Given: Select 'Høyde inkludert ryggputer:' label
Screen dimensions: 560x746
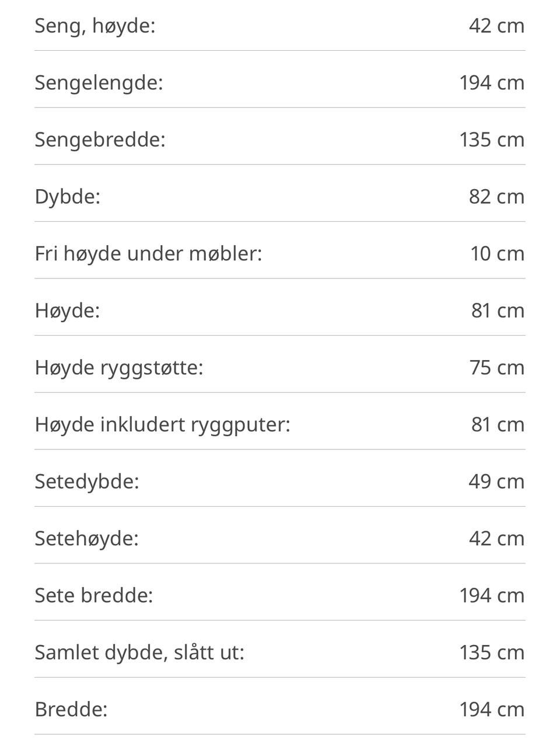Looking at the screenshot, I should (162, 424).
